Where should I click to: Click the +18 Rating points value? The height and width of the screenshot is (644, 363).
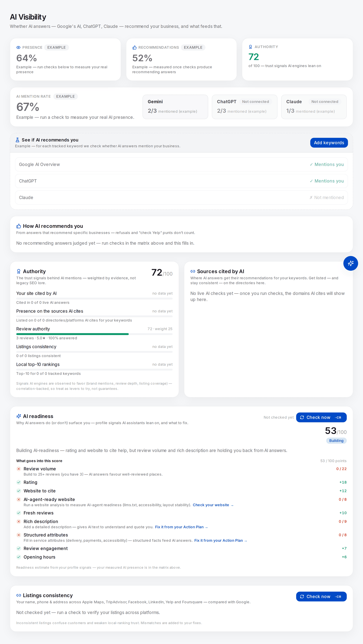[x=343, y=482]
